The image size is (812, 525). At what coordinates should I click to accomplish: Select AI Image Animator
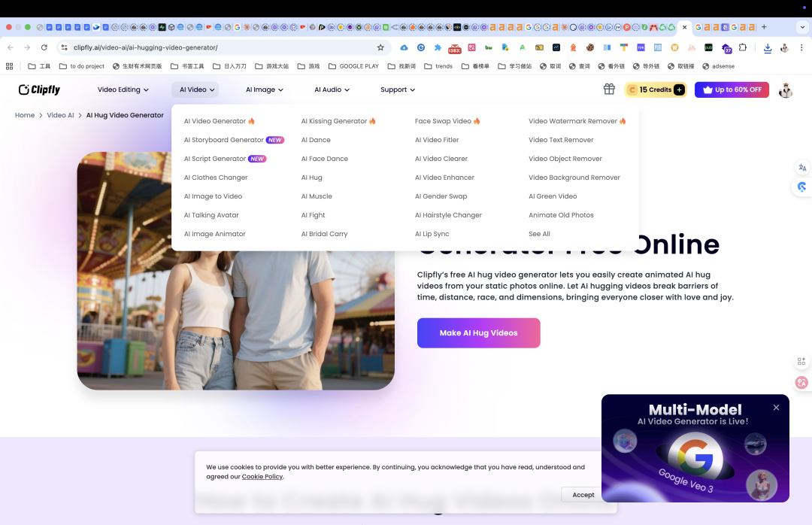[x=215, y=234]
